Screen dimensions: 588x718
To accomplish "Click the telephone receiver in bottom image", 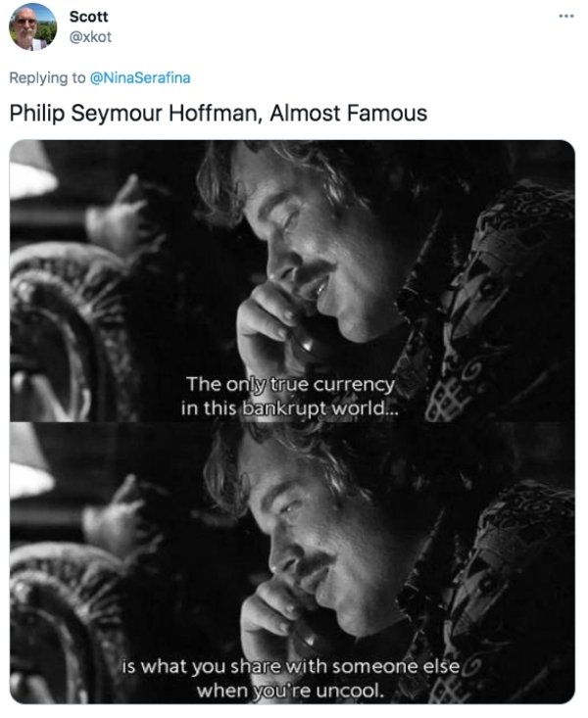I will [314, 634].
